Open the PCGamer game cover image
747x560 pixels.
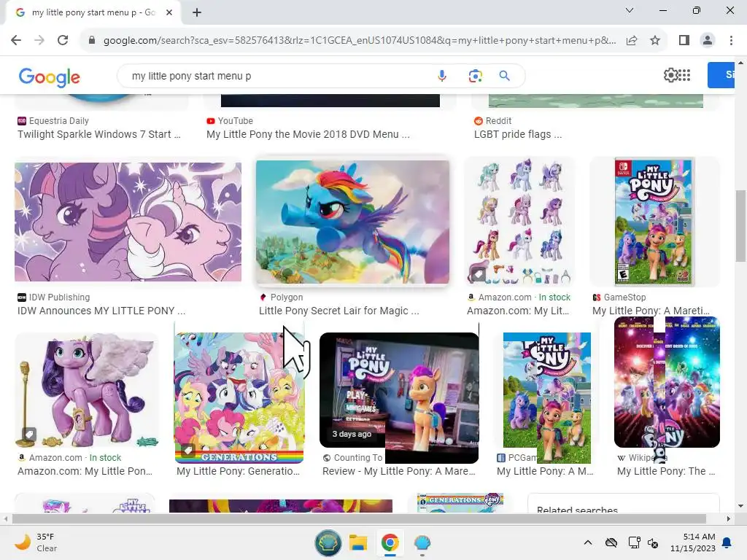(547, 397)
